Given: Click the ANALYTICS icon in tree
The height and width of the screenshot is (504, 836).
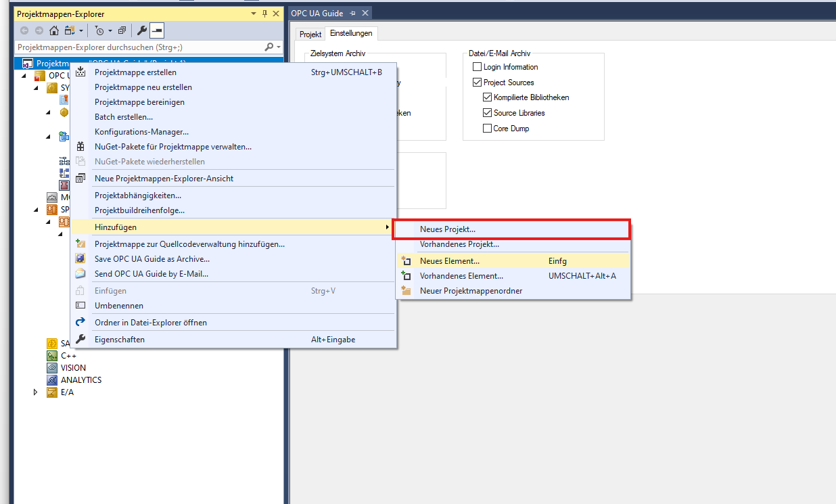Looking at the screenshot, I should pos(52,380).
